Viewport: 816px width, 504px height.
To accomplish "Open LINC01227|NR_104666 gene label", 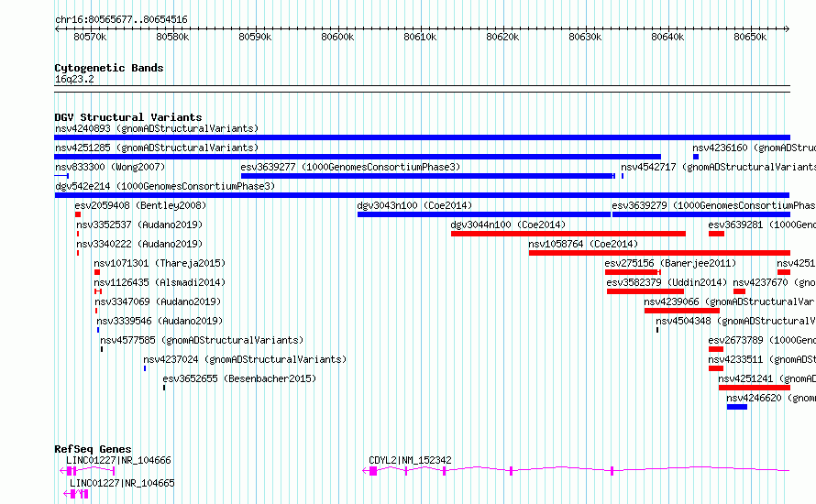I will [x=118, y=460].
